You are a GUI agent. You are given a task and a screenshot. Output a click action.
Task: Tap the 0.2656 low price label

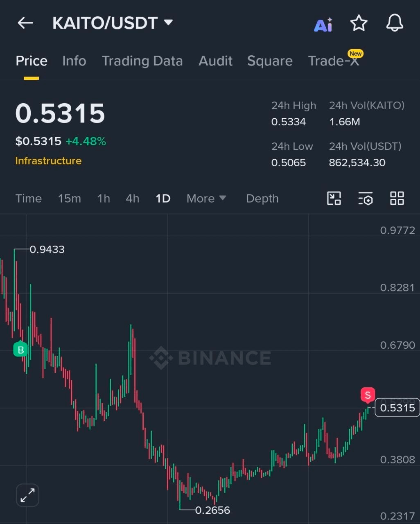click(x=212, y=510)
